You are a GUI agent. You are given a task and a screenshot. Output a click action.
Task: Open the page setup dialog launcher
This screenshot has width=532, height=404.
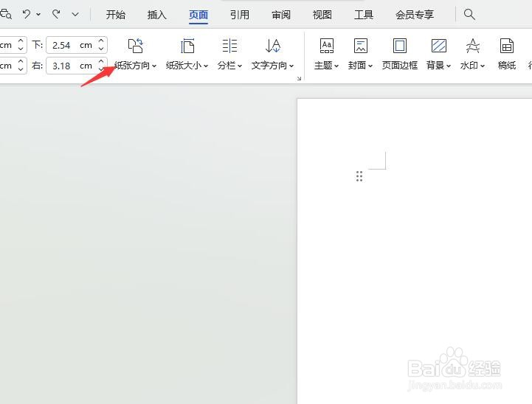click(x=299, y=79)
